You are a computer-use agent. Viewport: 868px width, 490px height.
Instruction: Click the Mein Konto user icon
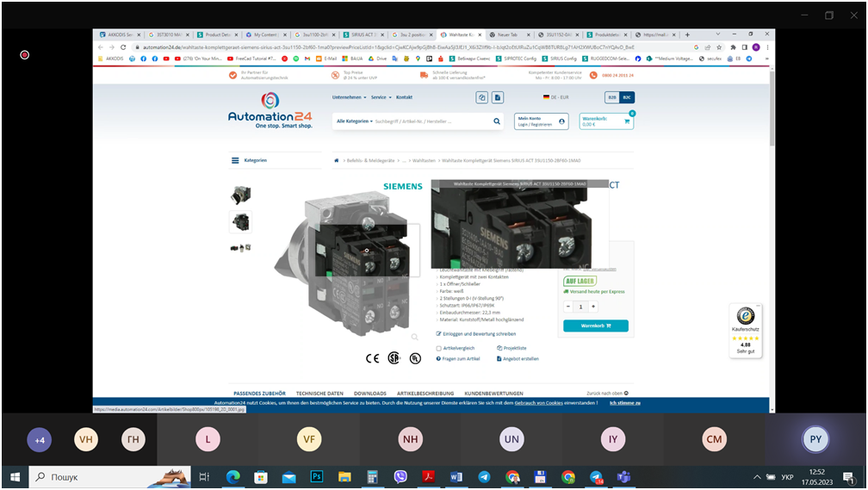tap(562, 121)
